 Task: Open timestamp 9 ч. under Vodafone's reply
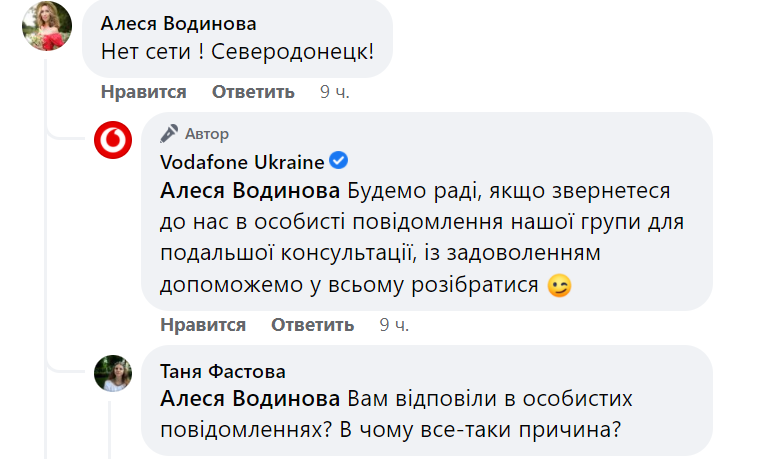394,325
